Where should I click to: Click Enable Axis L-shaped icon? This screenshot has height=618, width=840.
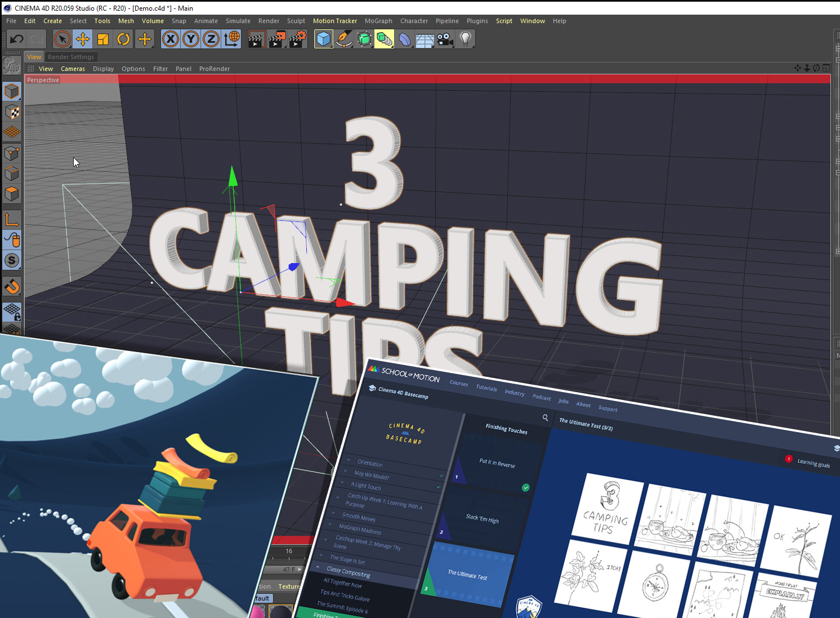(x=12, y=220)
